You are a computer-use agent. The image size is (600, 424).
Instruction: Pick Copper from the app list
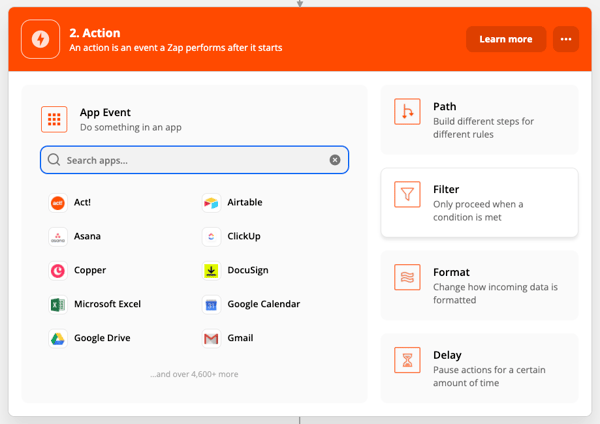pyautogui.click(x=90, y=271)
